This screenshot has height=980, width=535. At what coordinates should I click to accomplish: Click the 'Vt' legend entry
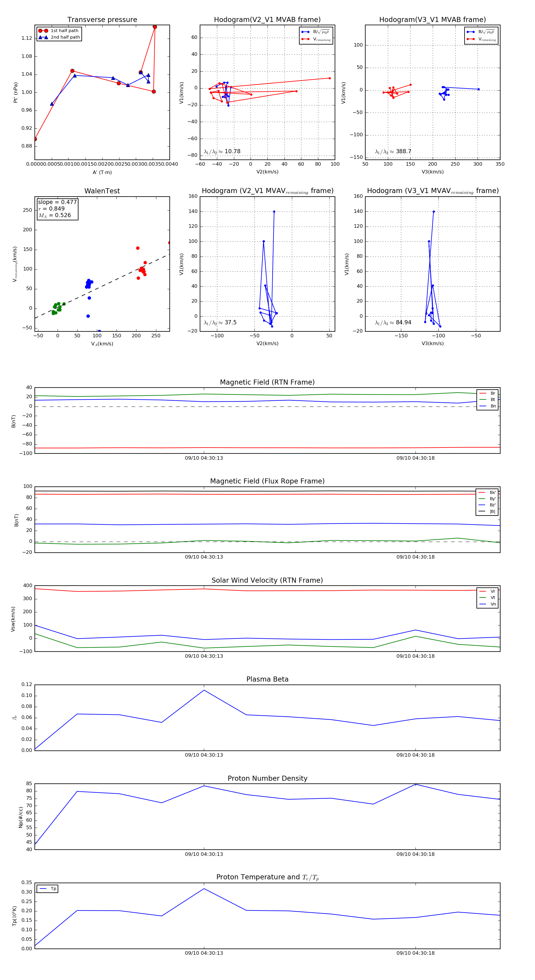(487, 598)
